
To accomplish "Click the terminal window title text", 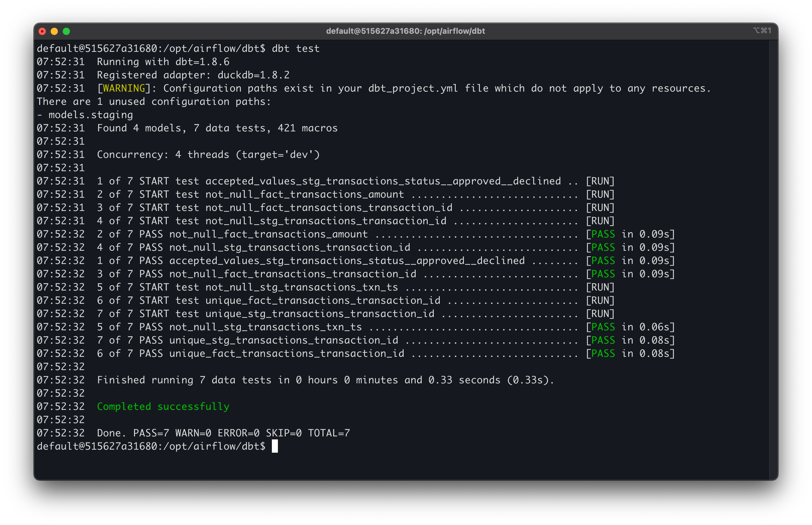I will pos(405,31).
